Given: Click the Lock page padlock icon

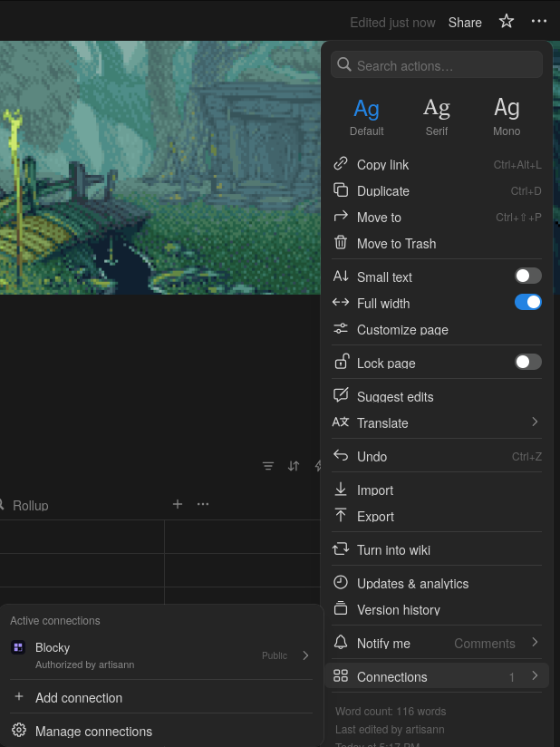Looking at the screenshot, I should point(342,361).
